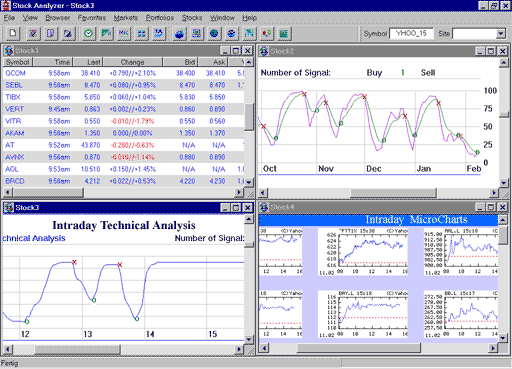Select the AOL symbol
The height and width of the screenshot is (369, 512).
[12, 169]
